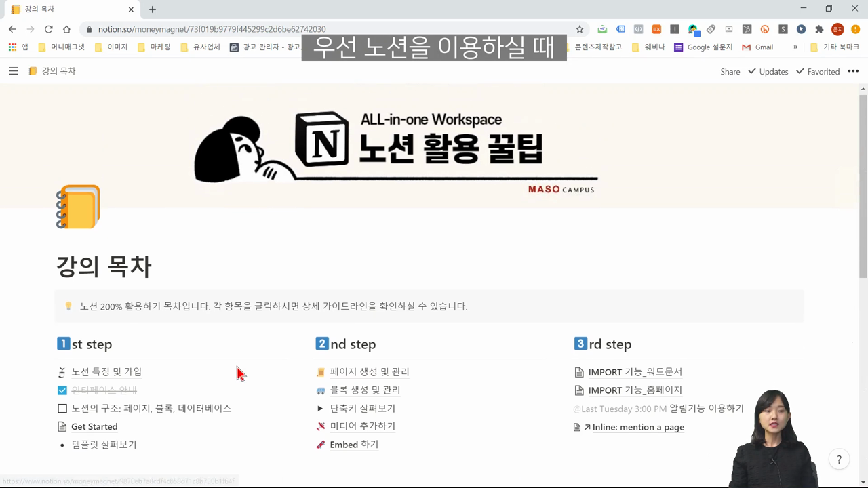868x488 pixels.
Task: Click the blue tag extension icon
Action: 620,29
